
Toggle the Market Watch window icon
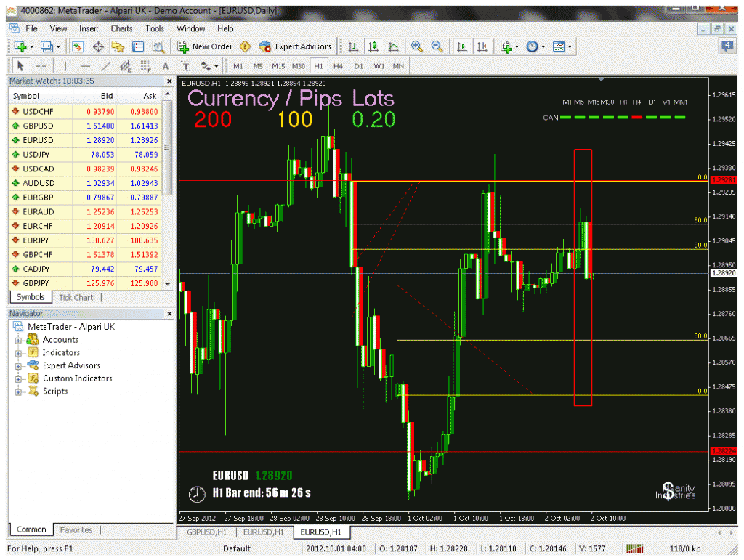78,46
